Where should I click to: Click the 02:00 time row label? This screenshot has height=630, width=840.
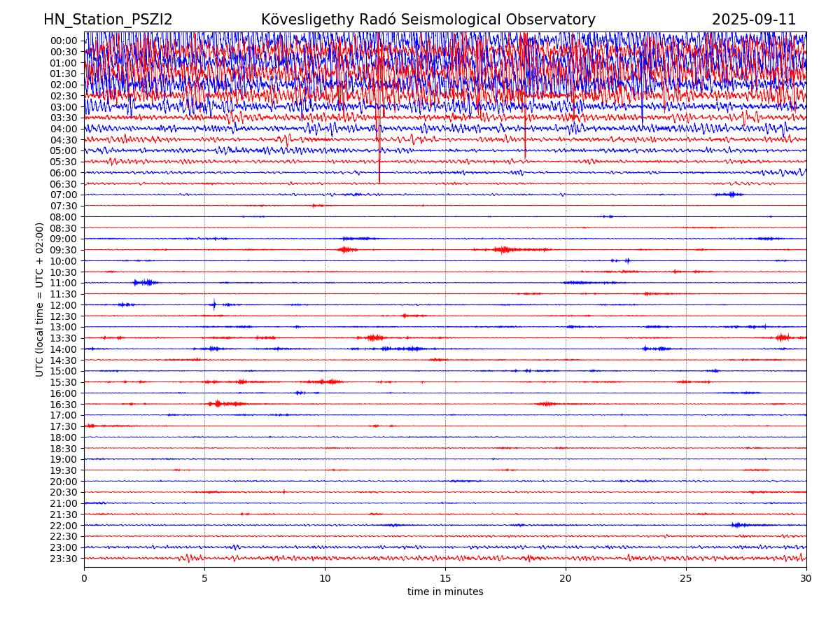click(64, 85)
